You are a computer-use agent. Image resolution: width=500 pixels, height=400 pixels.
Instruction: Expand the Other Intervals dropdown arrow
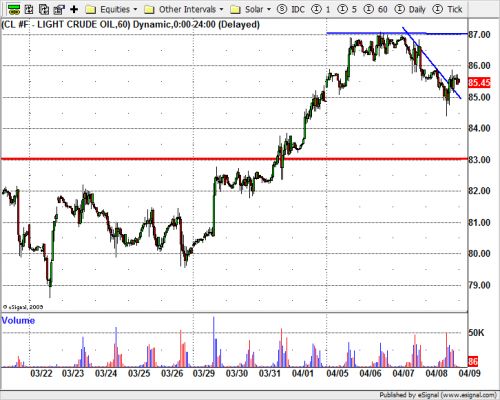(x=221, y=9)
